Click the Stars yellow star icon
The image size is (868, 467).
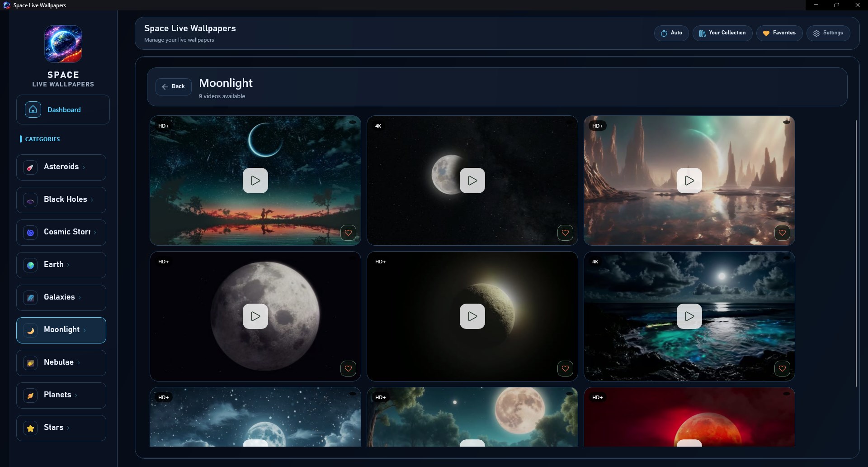coord(30,428)
